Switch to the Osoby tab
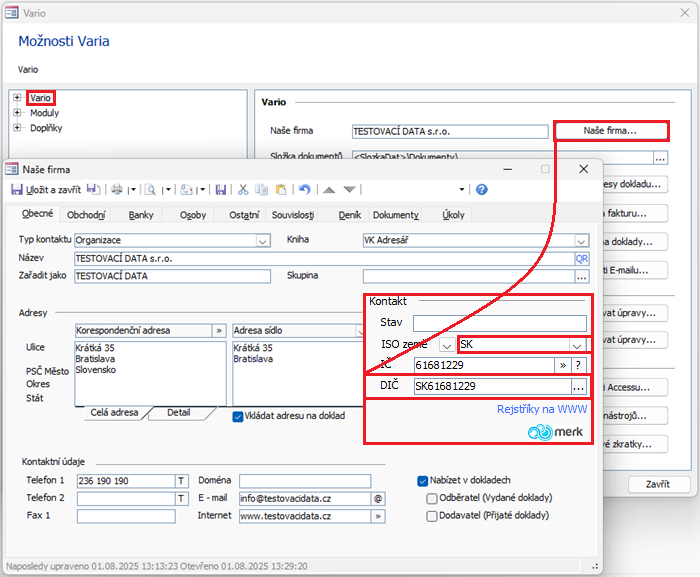This screenshot has height=577, width=700. click(193, 215)
